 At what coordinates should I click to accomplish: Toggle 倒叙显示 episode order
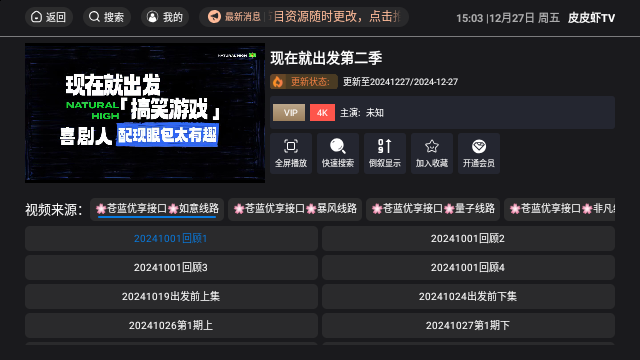tap(385, 153)
